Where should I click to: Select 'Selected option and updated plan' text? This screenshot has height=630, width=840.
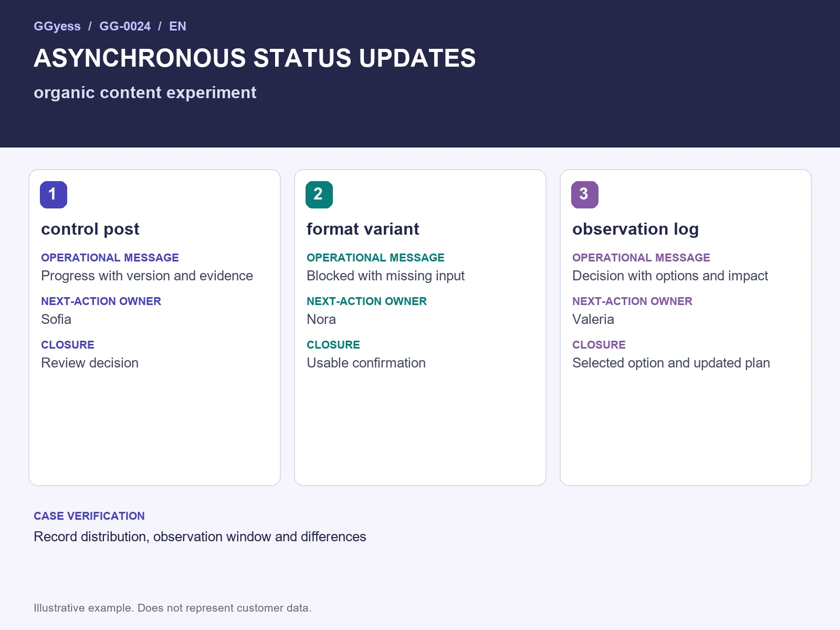tap(671, 363)
